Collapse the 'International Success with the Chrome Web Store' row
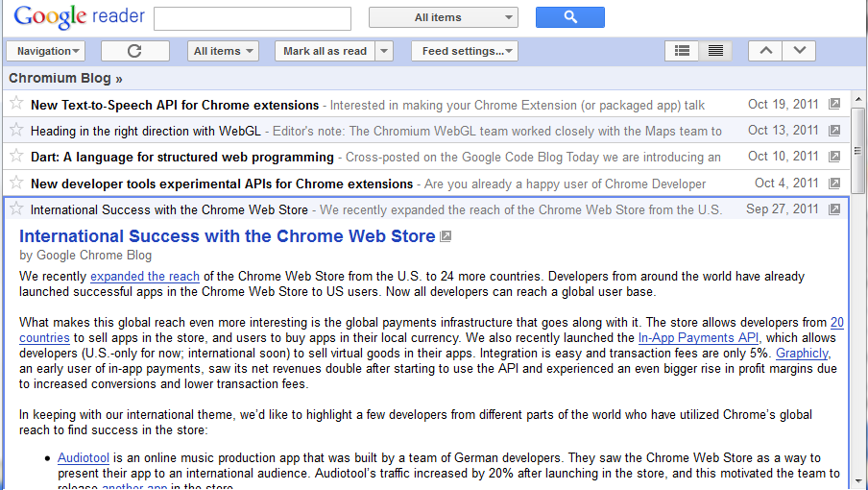868x490 pixels. 425,209
